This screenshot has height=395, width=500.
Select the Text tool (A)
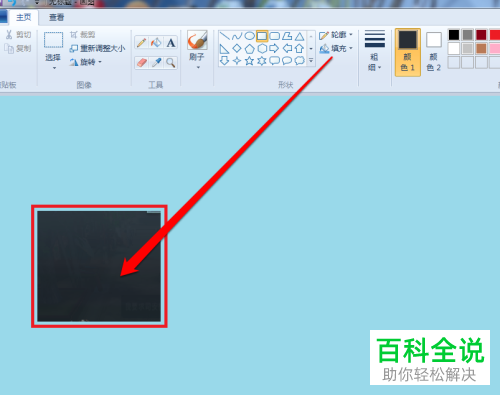coord(171,43)
